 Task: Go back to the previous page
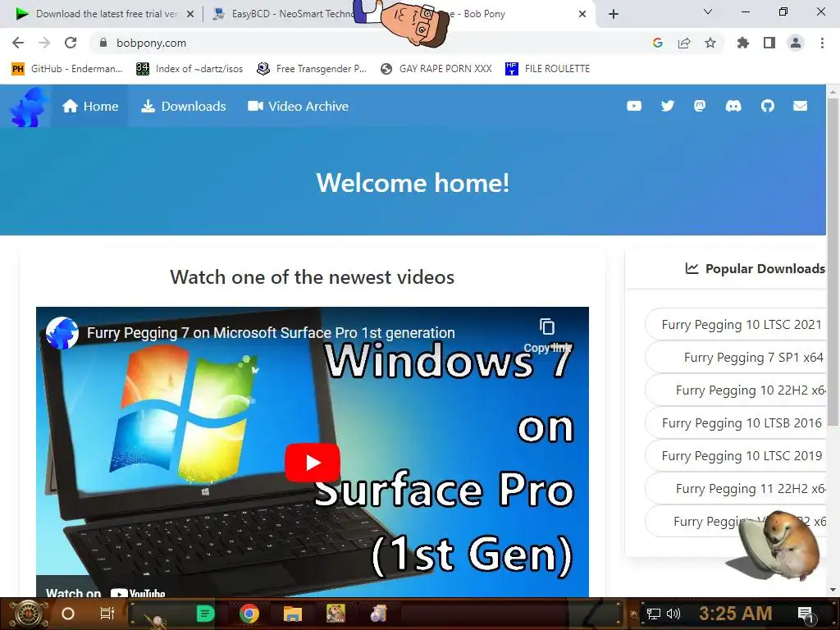pos(18,43)
